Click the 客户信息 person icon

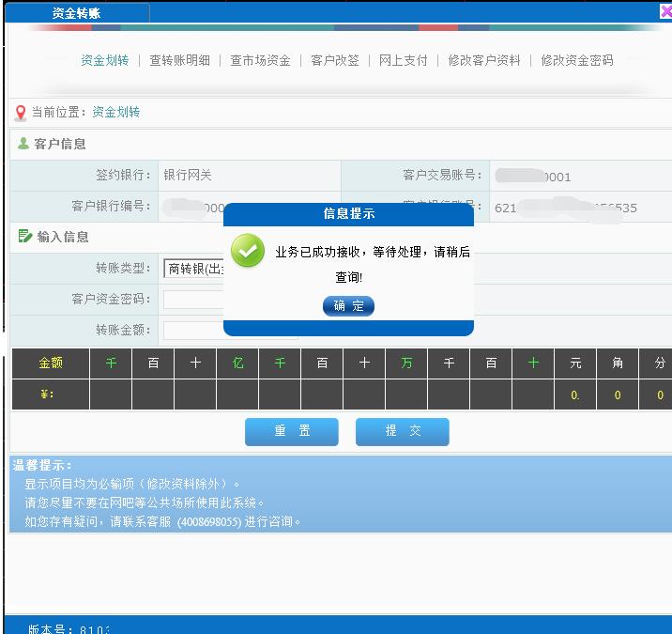pyautogui.click(x=23, y=144)
